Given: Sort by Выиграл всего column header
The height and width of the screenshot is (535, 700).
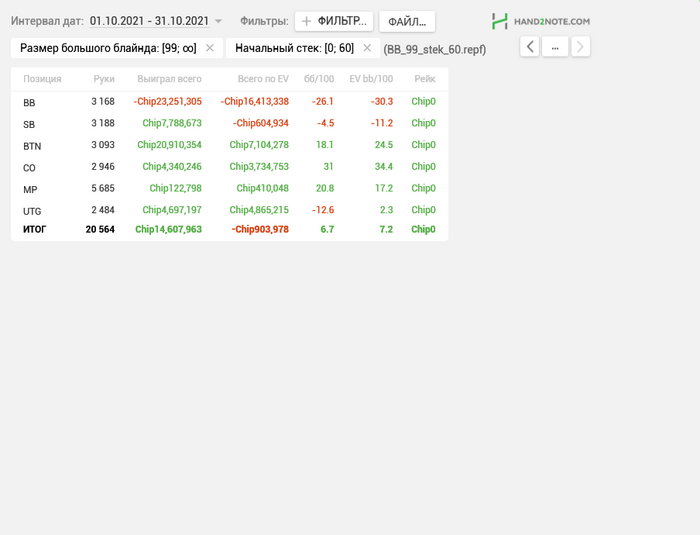Looking at the screenshot, I should [169, 79].
